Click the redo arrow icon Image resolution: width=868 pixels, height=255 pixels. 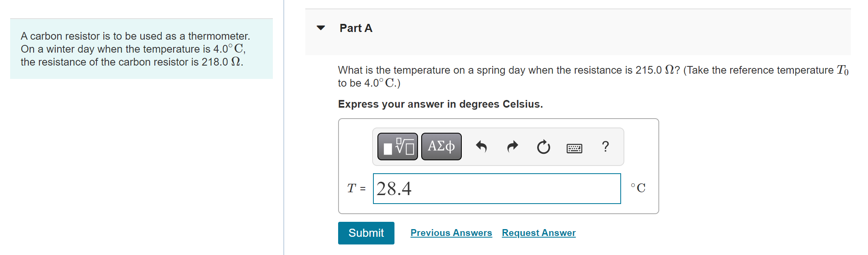pos(512,147)
